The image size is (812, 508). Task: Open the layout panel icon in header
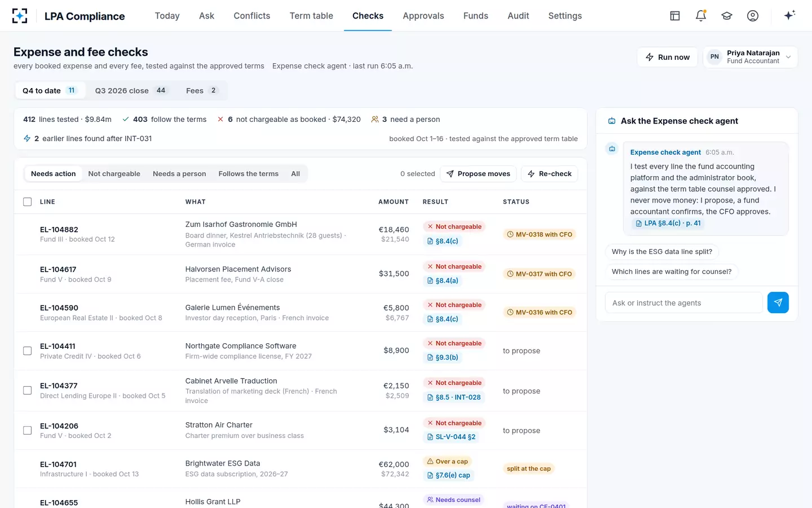[675, 16]
